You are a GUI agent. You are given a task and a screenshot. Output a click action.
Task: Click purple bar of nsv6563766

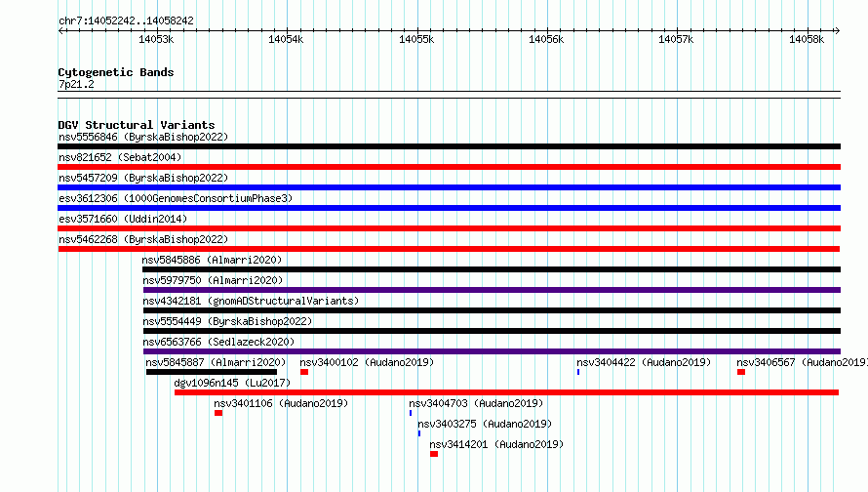tap(492, 351)
